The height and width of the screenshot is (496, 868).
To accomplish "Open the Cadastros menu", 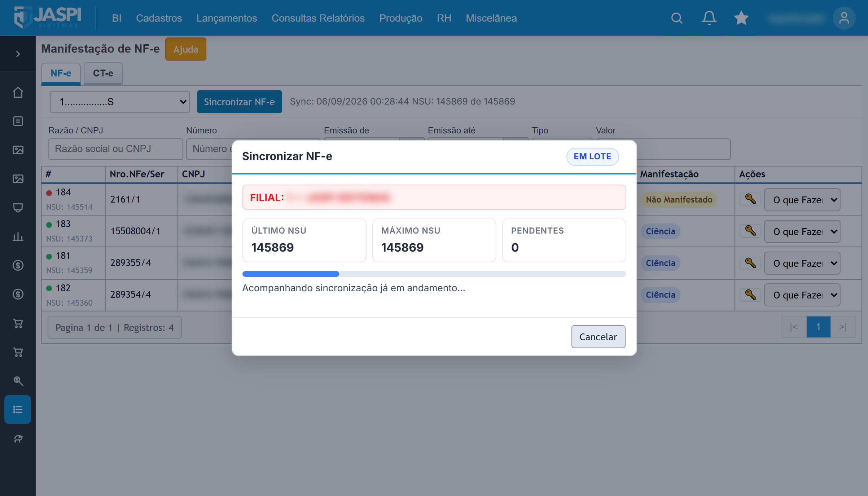I will pyautogui.click(x=159, y=18).
